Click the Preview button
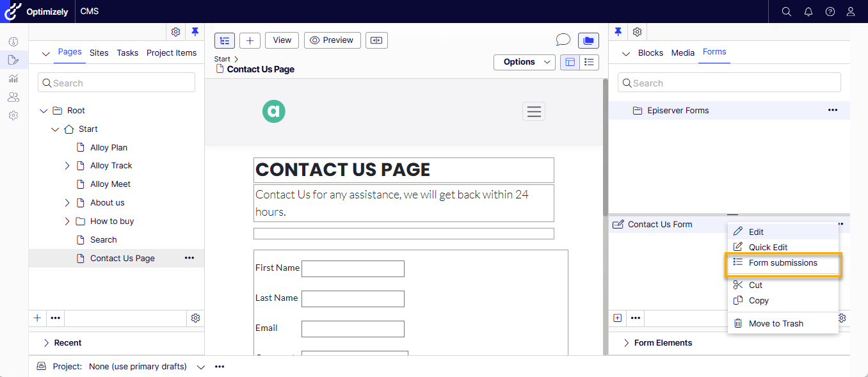Image resolution: width=868 pixels, height=377 pixels. coord(332,40)
